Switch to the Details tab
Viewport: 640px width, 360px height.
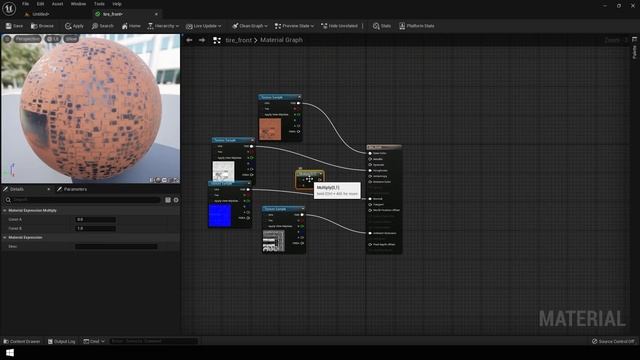tap(17, 189)
